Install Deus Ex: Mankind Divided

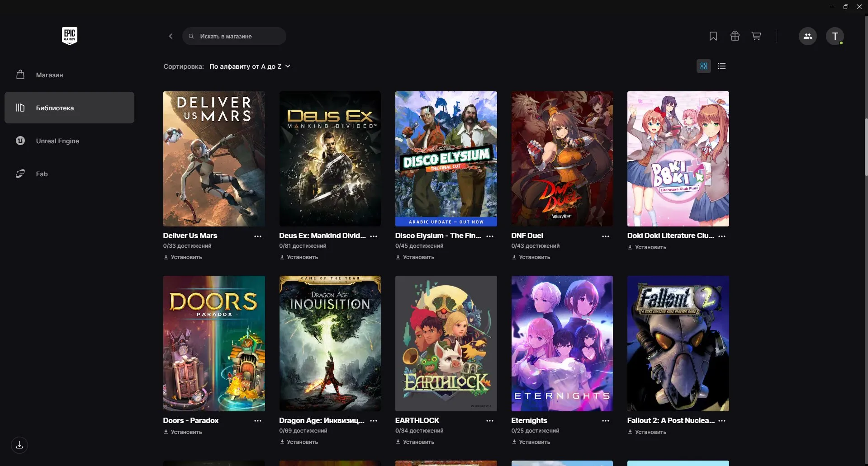click(299, 257)
